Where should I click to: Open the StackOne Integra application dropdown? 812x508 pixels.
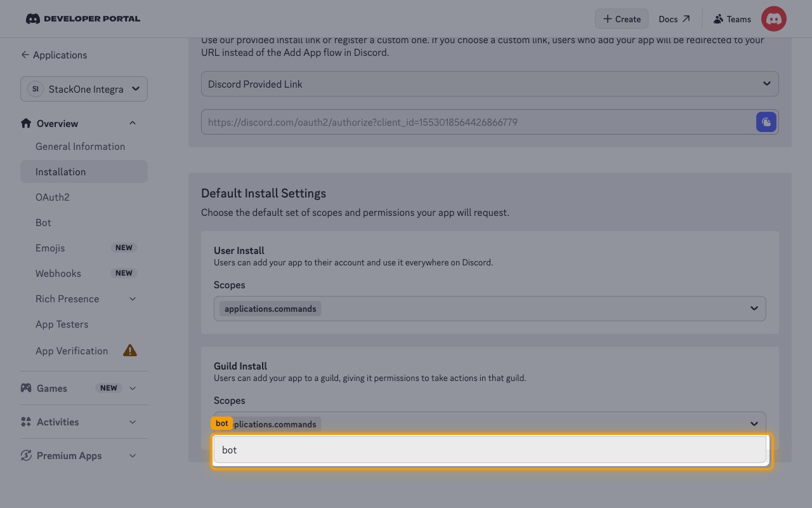[x=84, y=90]
